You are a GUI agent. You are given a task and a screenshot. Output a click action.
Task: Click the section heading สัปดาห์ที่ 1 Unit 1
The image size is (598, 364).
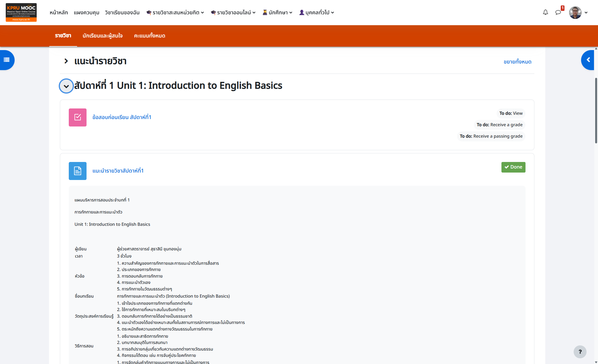pyautogui.click(x=178, y=86)
